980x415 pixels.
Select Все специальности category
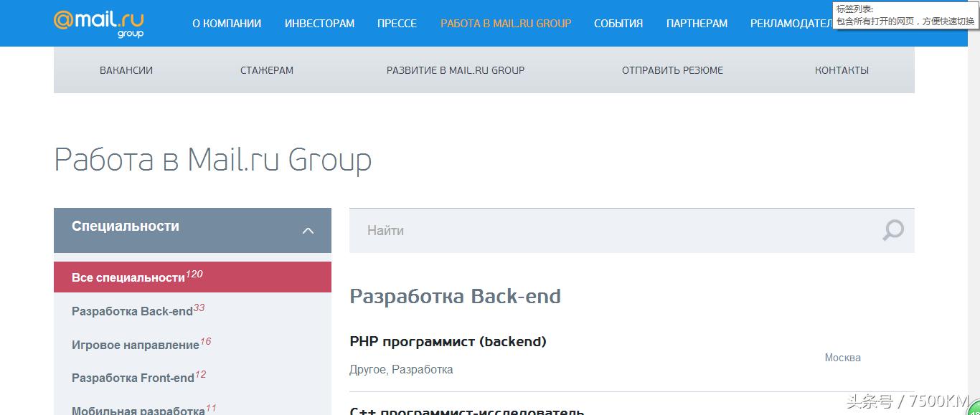tap(129, 277)
